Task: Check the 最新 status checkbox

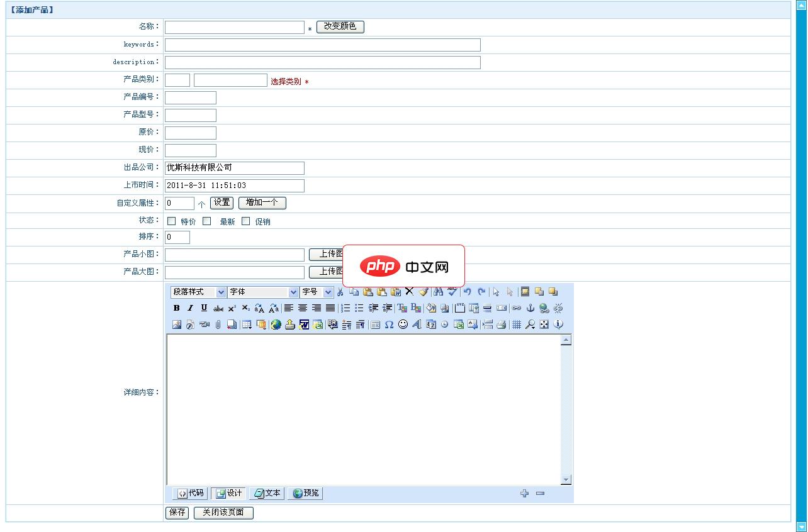Action: tap(206, 221)
